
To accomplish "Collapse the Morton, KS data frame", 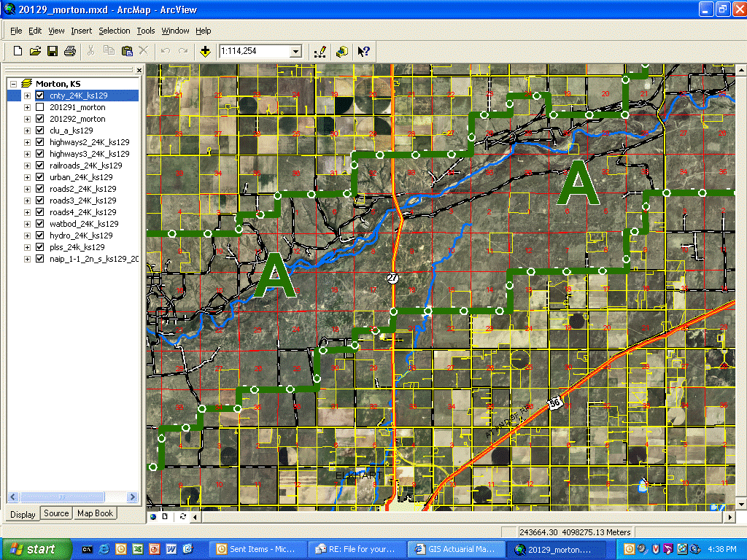I will point(14,84).
